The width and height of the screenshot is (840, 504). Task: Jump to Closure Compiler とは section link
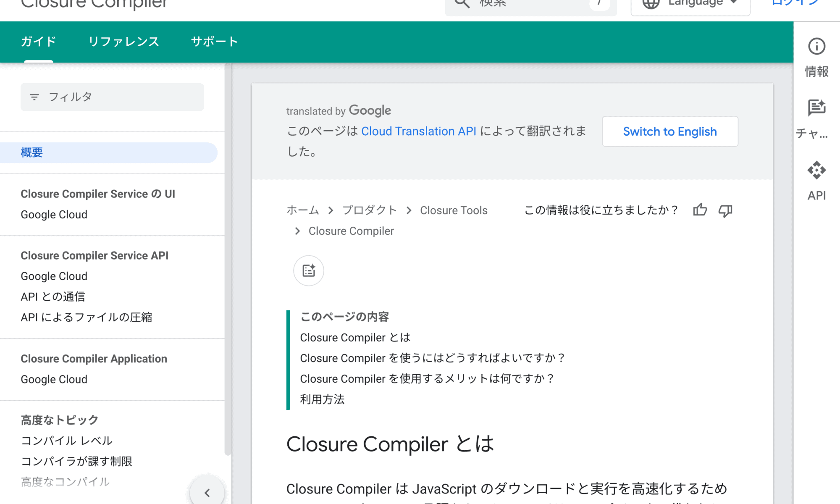point(355,338)
